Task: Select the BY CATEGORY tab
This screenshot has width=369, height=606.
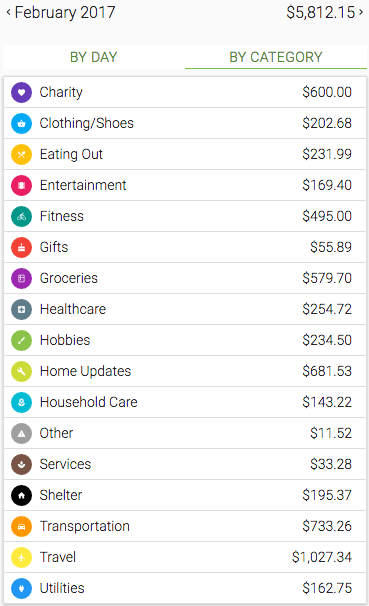Action: coord(276,57)
